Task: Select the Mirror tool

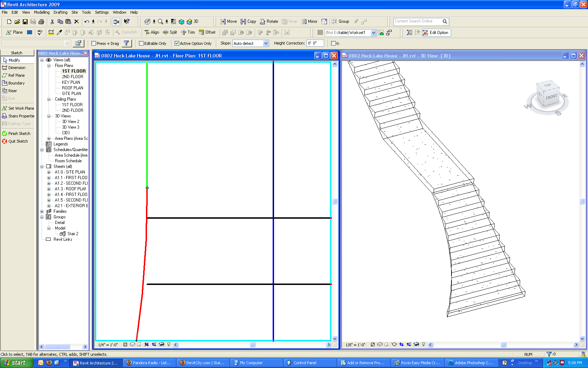Action: coord(309,21)
